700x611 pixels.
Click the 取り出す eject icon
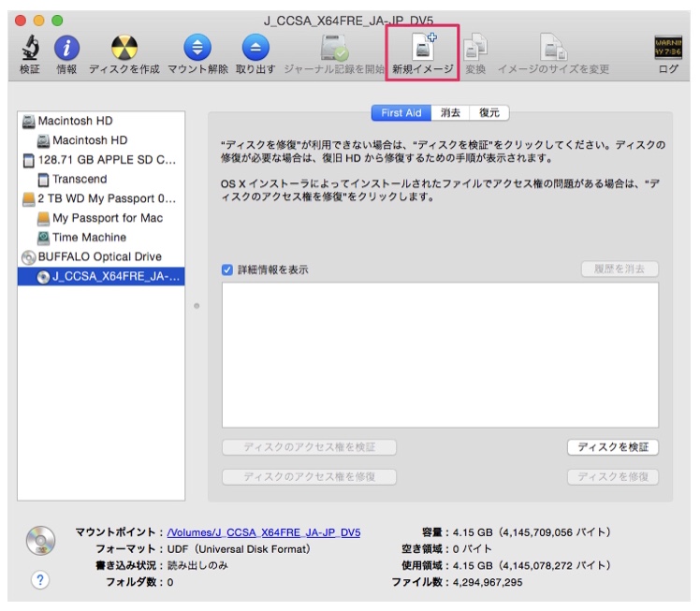coord(255,48)
